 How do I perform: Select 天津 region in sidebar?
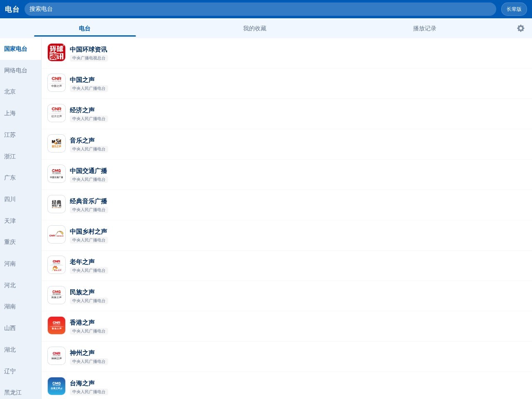point(21,221)
